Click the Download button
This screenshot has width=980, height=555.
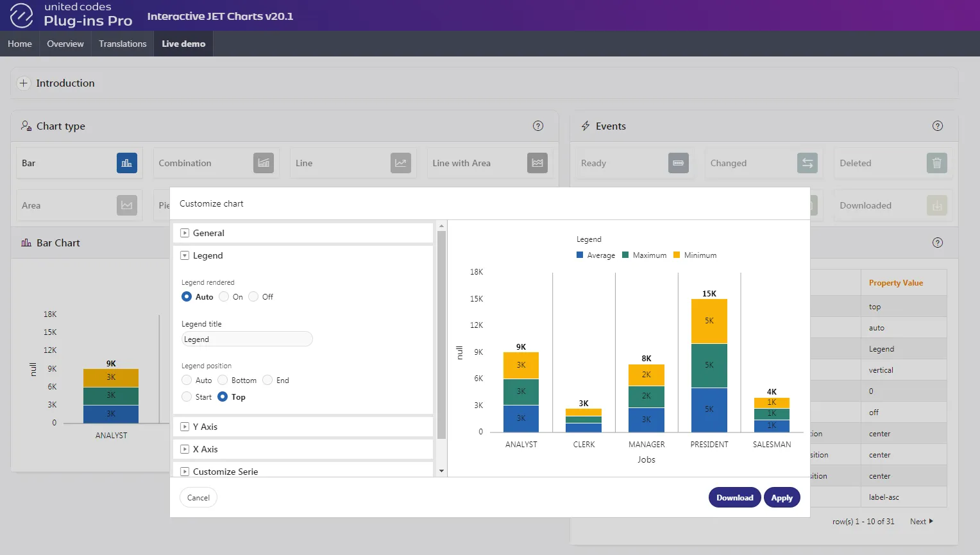[735, 497]
